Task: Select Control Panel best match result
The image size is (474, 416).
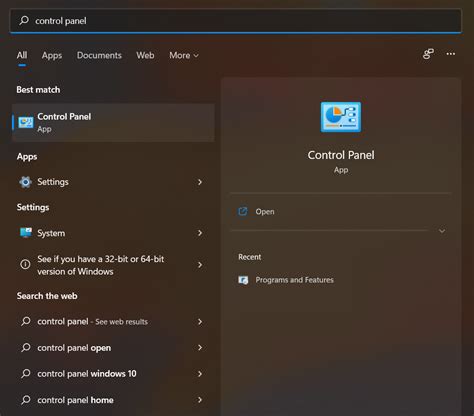Action: coord(113,123)
